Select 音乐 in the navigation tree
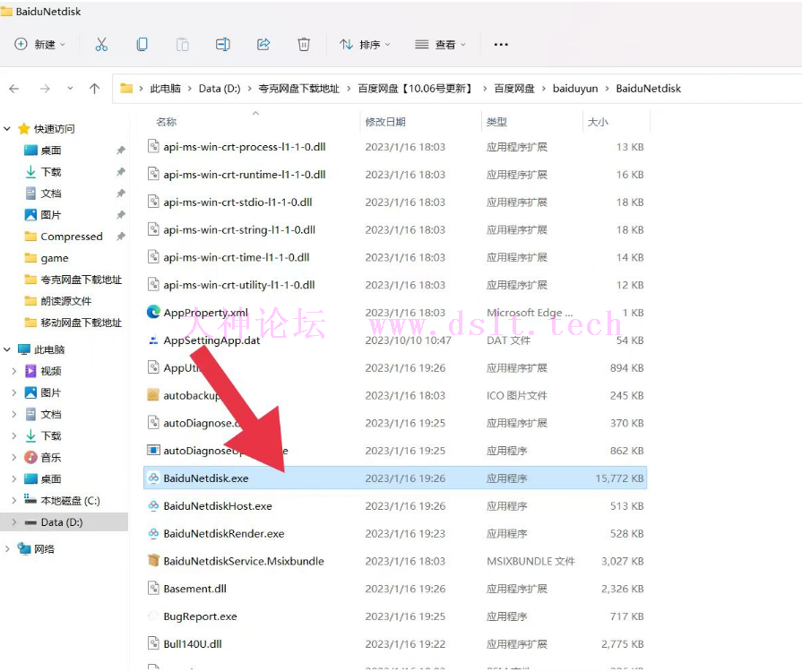The width and height of the screenshot is (802, 672). coord(43,457)
